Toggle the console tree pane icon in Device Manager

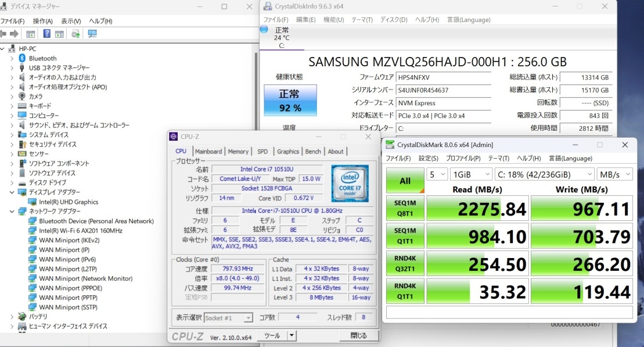[x=30, y=34]
